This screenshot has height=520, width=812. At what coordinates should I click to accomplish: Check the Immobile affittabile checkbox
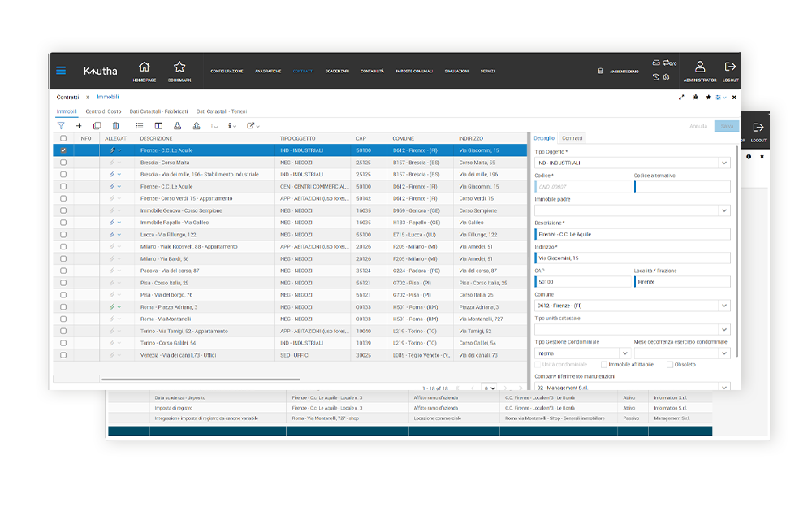pos(603,365)
